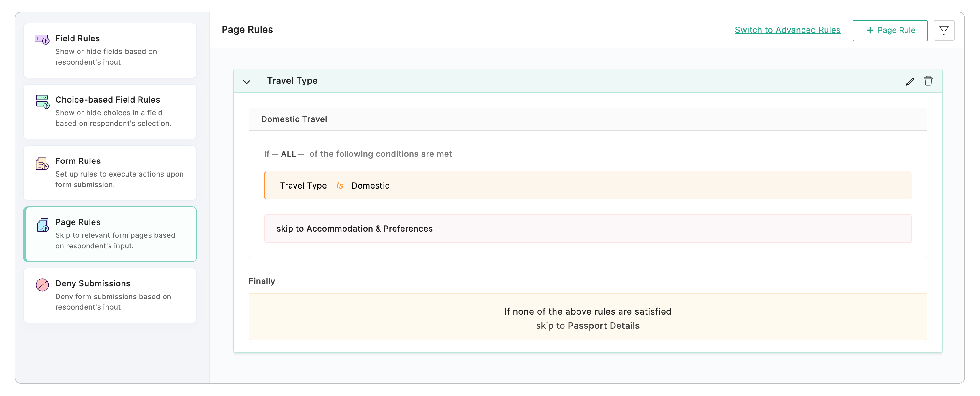980x396 pixels.
Task: Click the Domestic Travel rule name
Action: click(294, 119)
